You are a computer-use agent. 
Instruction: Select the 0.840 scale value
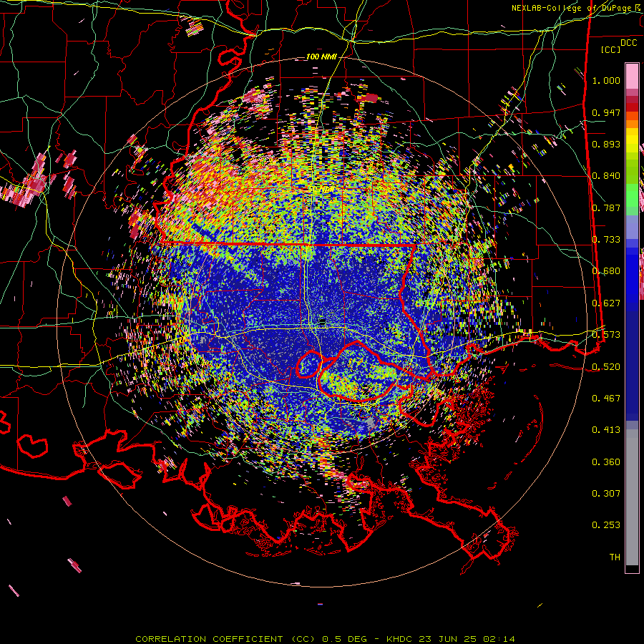click(x=606, y=176)
